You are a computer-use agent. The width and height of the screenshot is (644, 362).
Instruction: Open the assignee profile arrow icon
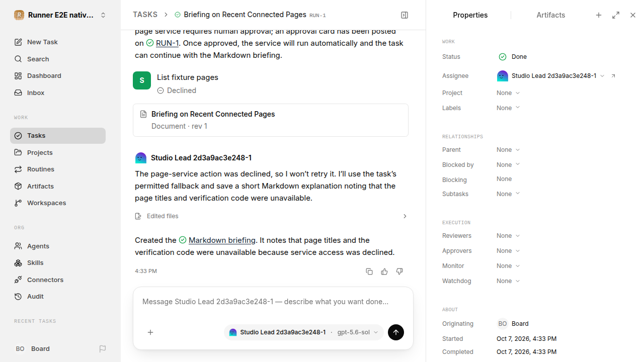[613, 76]
